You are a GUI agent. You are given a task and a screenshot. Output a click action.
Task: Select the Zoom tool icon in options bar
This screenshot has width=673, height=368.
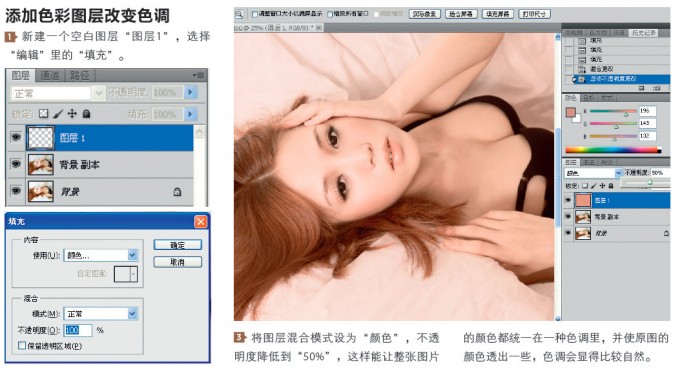click(239, 15)
